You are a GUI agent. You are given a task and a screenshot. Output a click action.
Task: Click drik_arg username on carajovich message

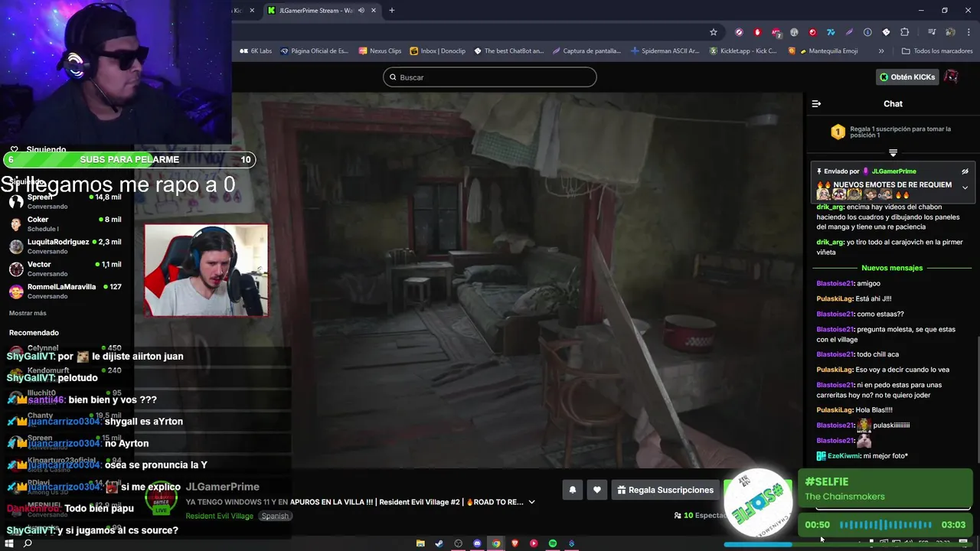830,242
